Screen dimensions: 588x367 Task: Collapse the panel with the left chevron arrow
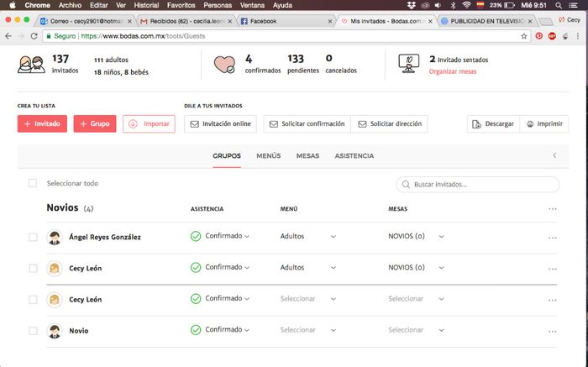coord(554,155)
